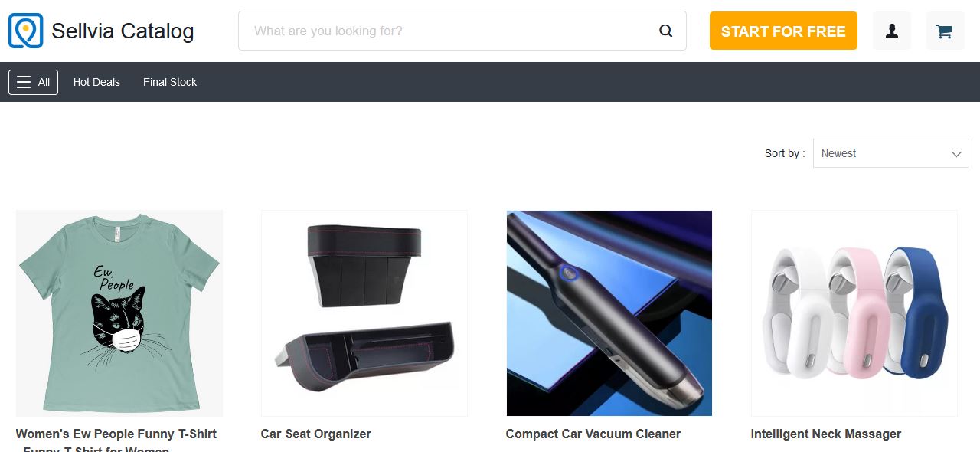
Task: Go to Final Stock
Action: (x=170, y=82)
